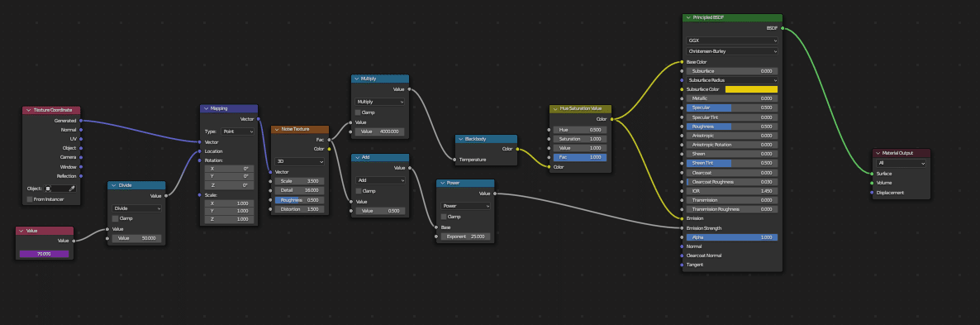Open the GGX distribution dropdown
Viewport: 980px width, 325px height.
732,41
